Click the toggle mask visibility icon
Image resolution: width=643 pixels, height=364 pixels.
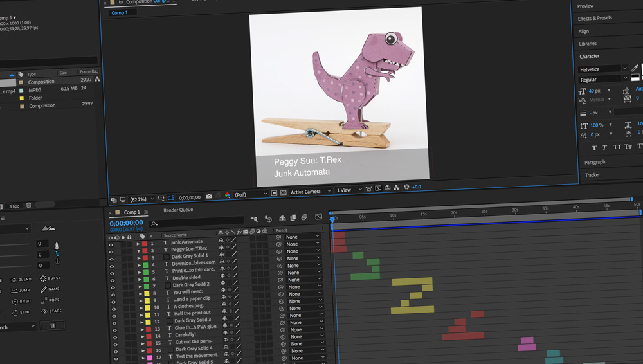pyautogui.click(x=170, y=197)
